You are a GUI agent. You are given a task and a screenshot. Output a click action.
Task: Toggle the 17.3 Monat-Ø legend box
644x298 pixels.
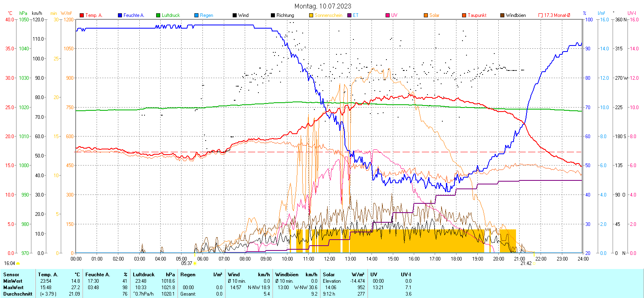541,15
